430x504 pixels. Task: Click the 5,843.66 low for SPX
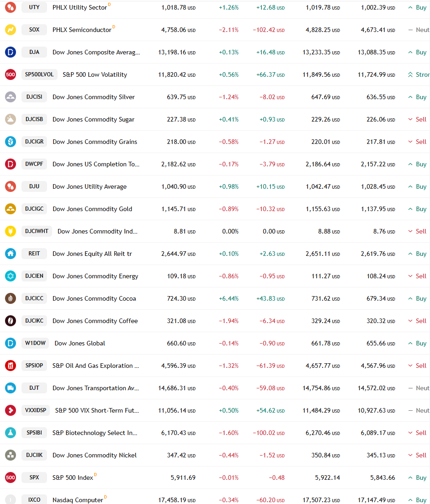point(382,477)
